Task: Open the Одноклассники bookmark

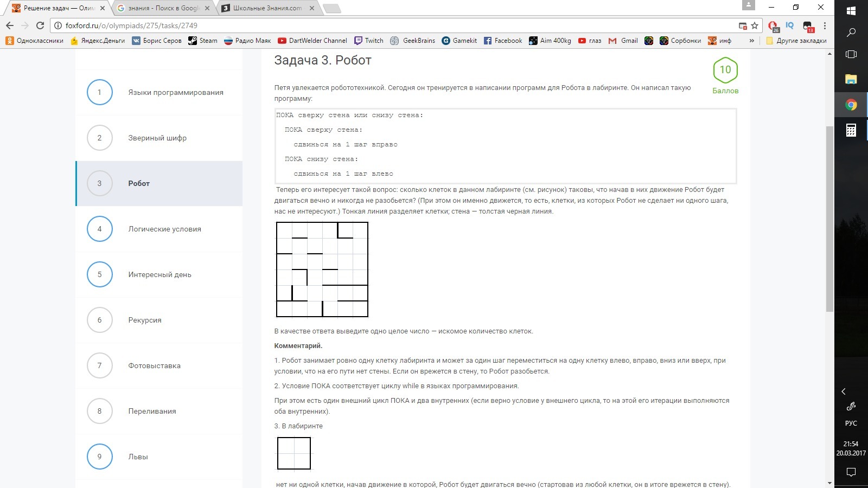Action: [x=34, y=41]
